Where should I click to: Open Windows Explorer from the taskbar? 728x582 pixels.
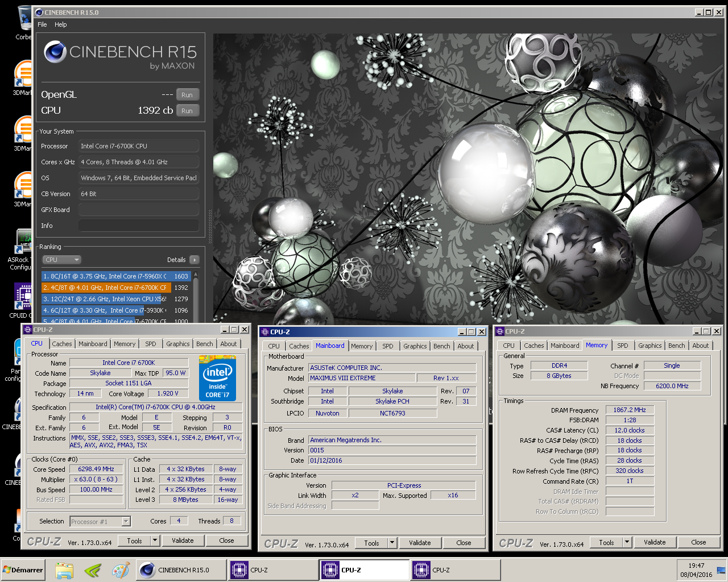[64, 570]
